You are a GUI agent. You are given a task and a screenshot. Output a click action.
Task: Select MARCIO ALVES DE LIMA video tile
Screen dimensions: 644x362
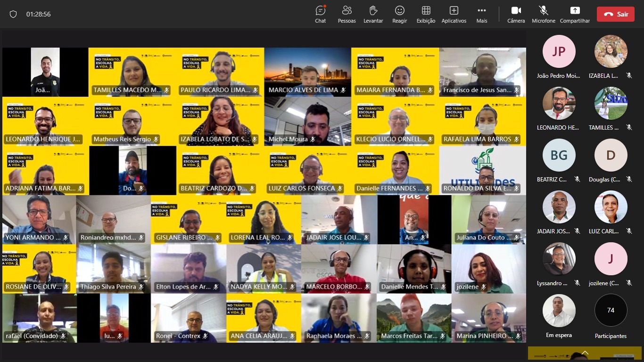[x=307, y=72]
